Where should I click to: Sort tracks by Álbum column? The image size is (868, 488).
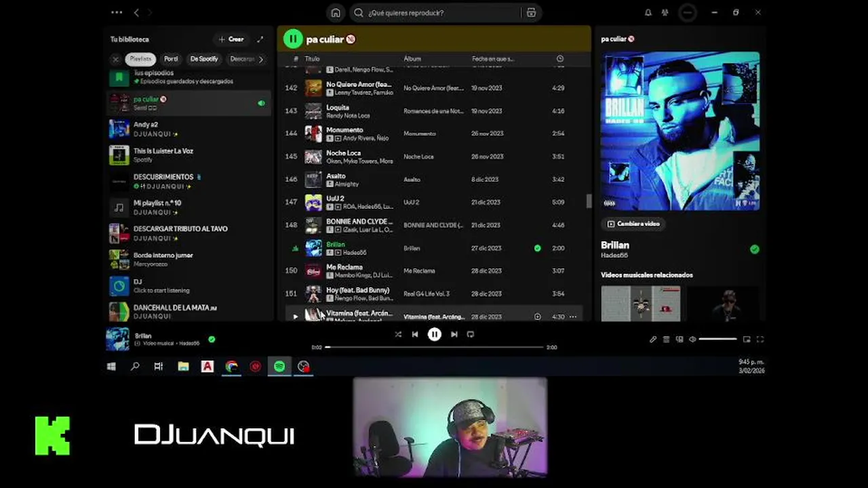pos(412,59)
